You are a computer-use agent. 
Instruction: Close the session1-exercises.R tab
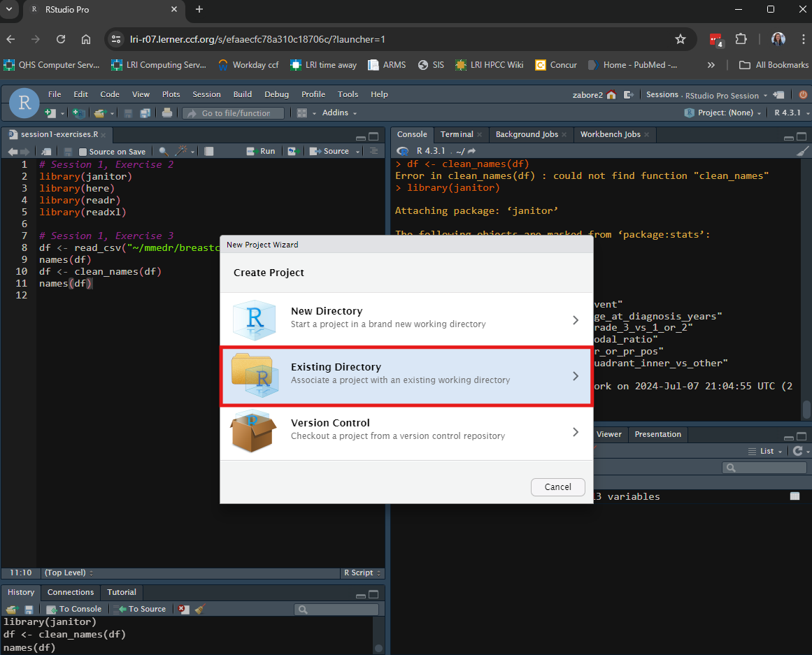point(104,135)
